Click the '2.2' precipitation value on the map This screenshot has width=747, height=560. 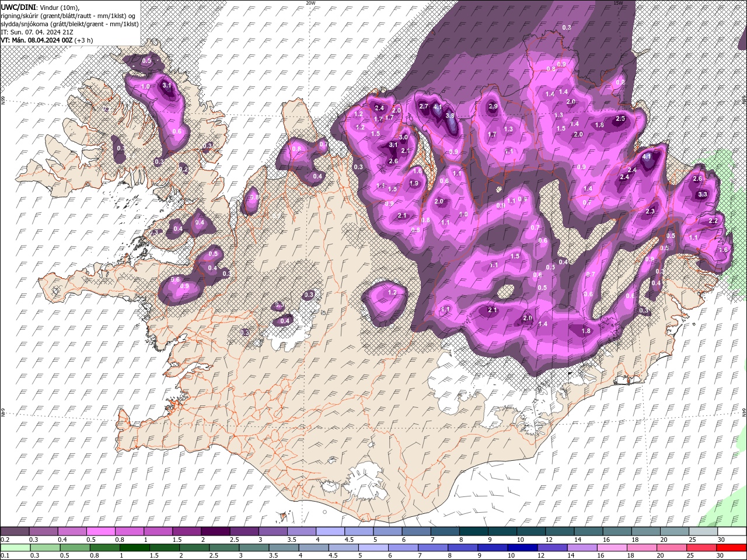pos(713,221)
